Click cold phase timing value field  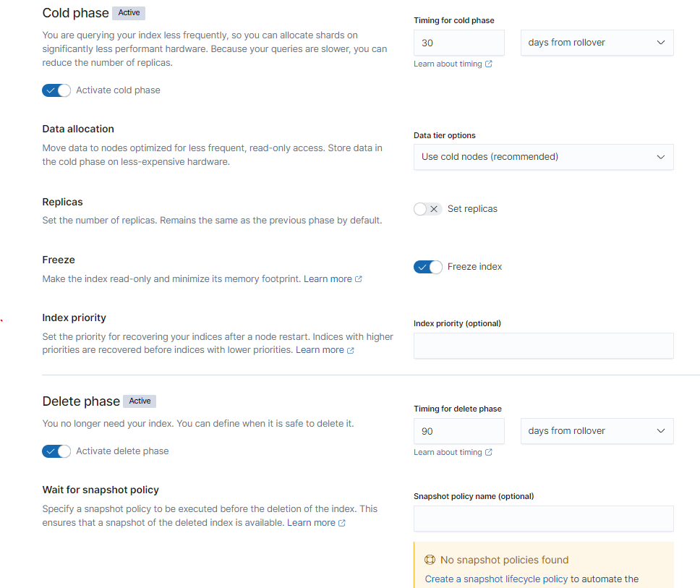pos(459,43)
